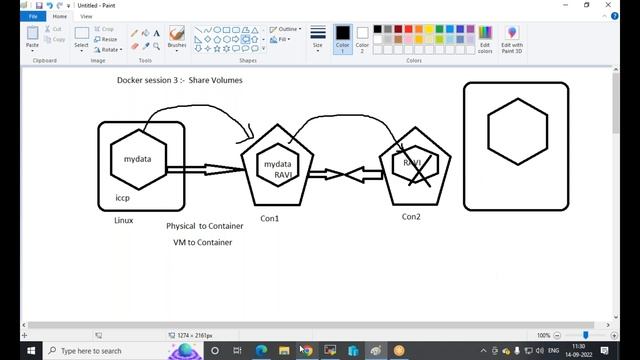
Task: Open Task View on taskbar
Action: click(x=237, y=351)
